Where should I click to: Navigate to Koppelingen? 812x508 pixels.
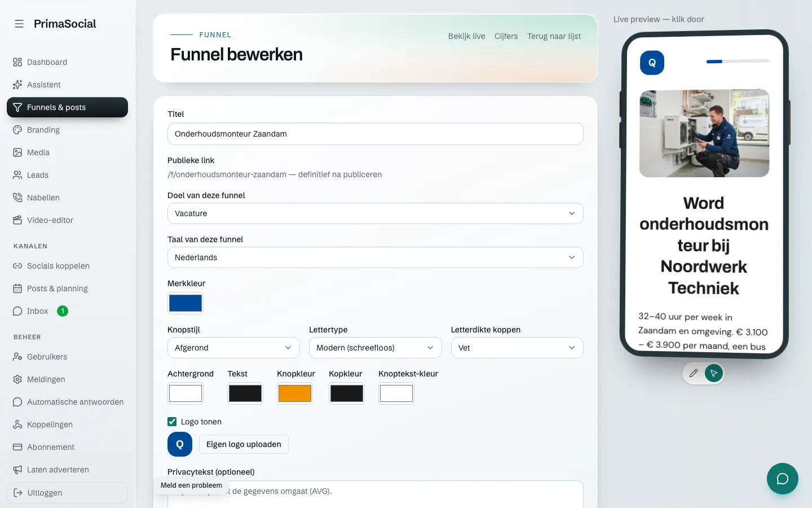pos(67,424)
